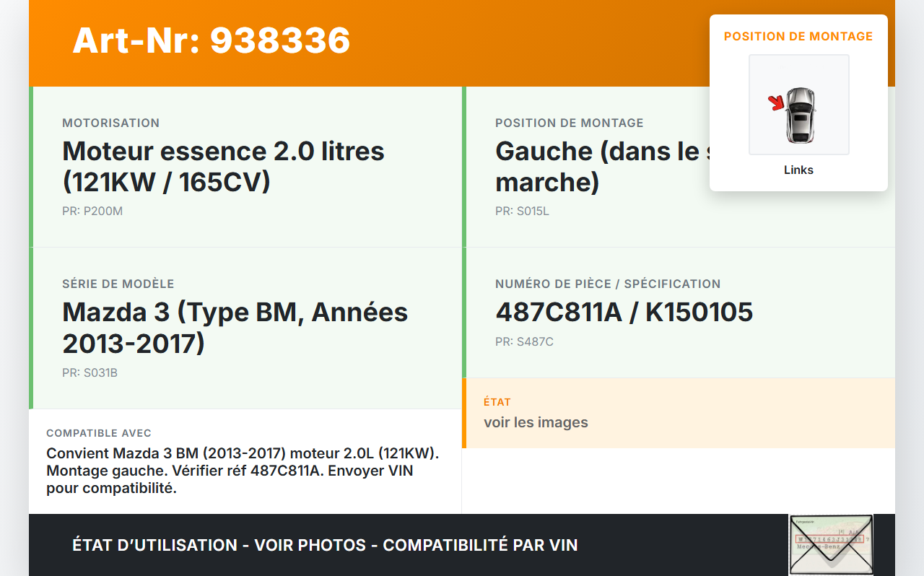Select the "Convient Mazda 3 BM" compatibility paragraph
Screen dimensions: 924x576
tap(243, 471)
